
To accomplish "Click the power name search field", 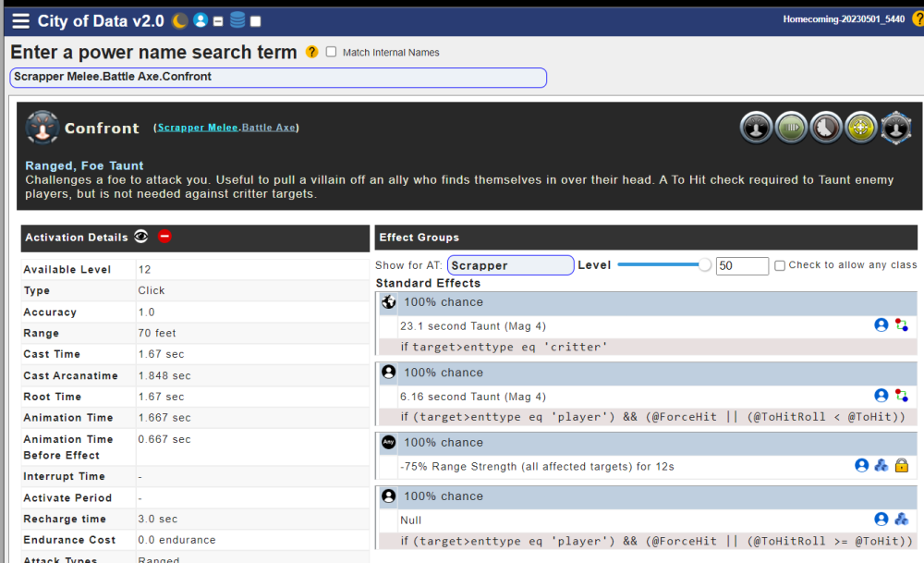I will click(277, 78).
